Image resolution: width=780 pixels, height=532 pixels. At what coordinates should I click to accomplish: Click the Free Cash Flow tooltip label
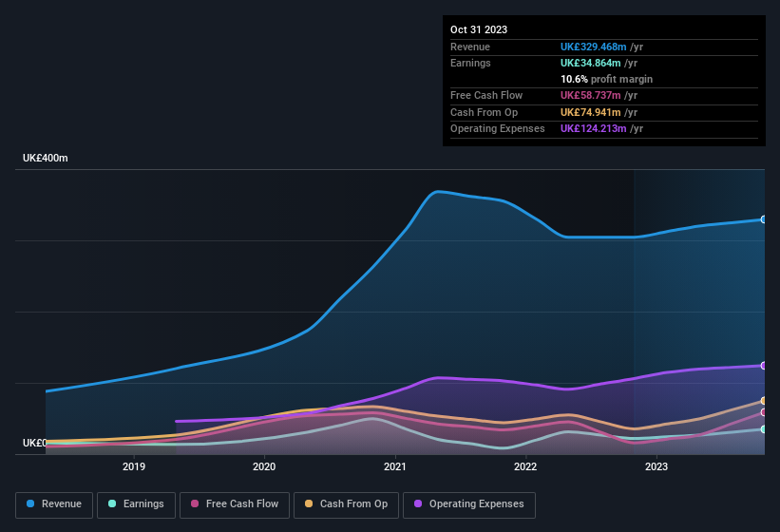tap(486, 95)
